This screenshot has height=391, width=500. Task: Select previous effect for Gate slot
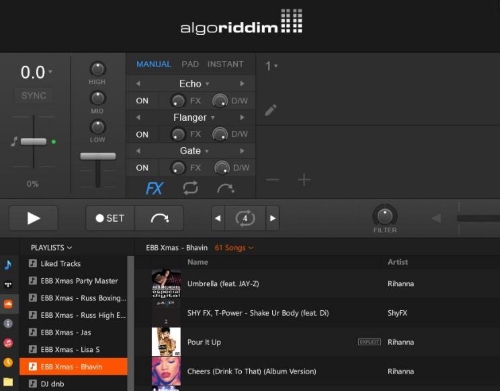coord(138,151)
